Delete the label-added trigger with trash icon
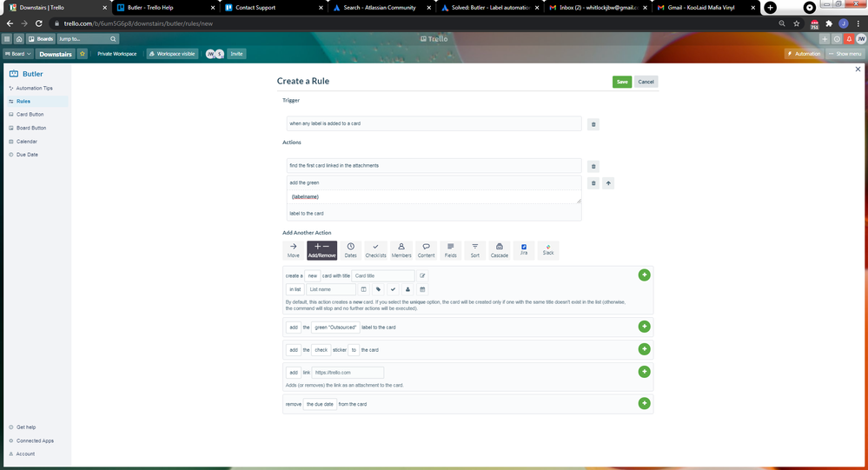The image size is (868, 470). pyautogui.click(x=593, y=124)
